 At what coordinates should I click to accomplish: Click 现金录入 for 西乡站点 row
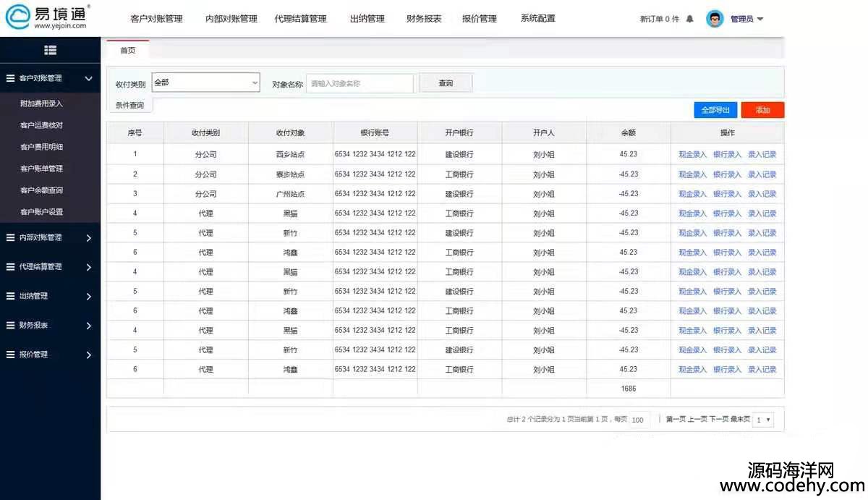tap(692, 154)
